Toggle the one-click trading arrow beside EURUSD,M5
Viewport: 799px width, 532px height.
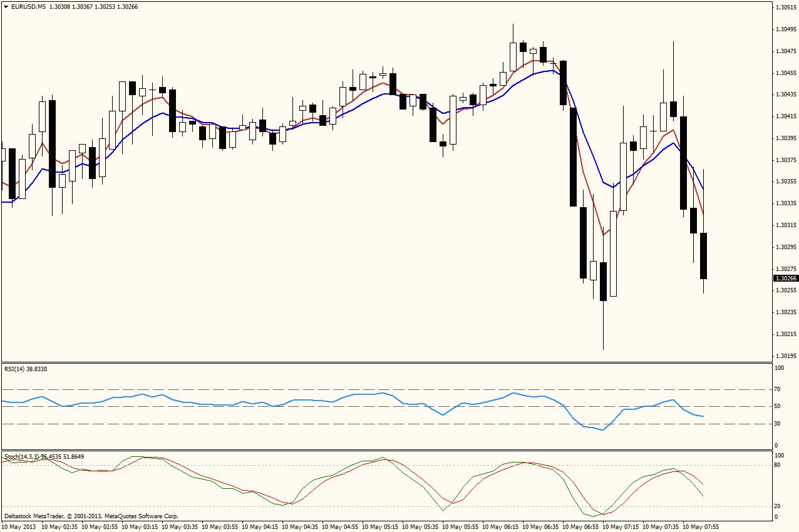pos(6,6)
